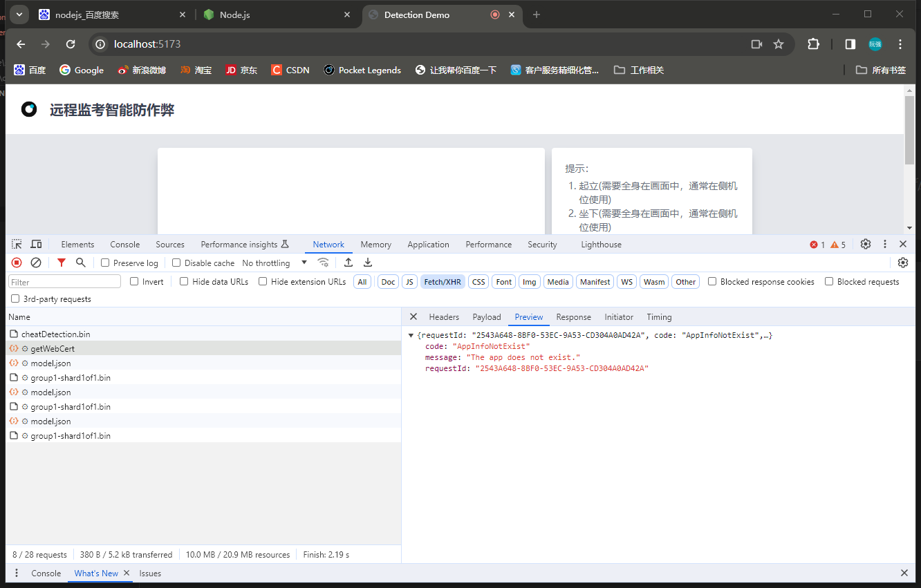This screenshot has height=588, width=921.
Task: Select the getWebCert request
Action: [x=203, y=348]
